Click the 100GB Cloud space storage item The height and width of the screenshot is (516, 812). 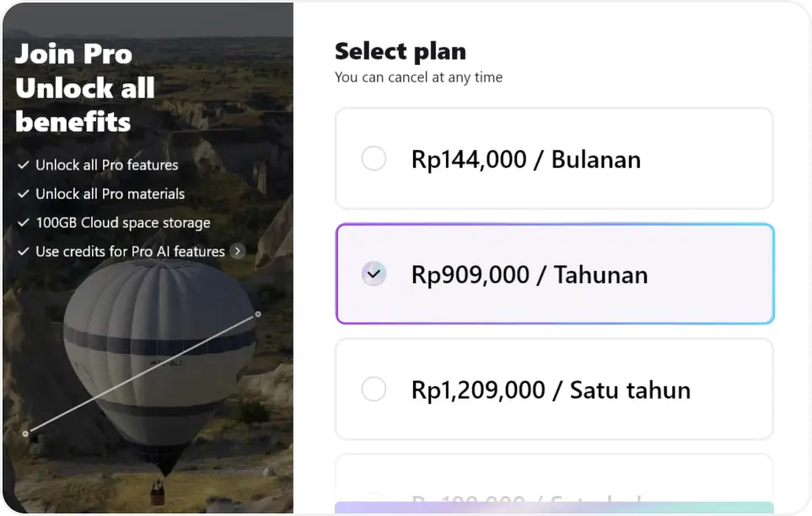tap(123, 223)
